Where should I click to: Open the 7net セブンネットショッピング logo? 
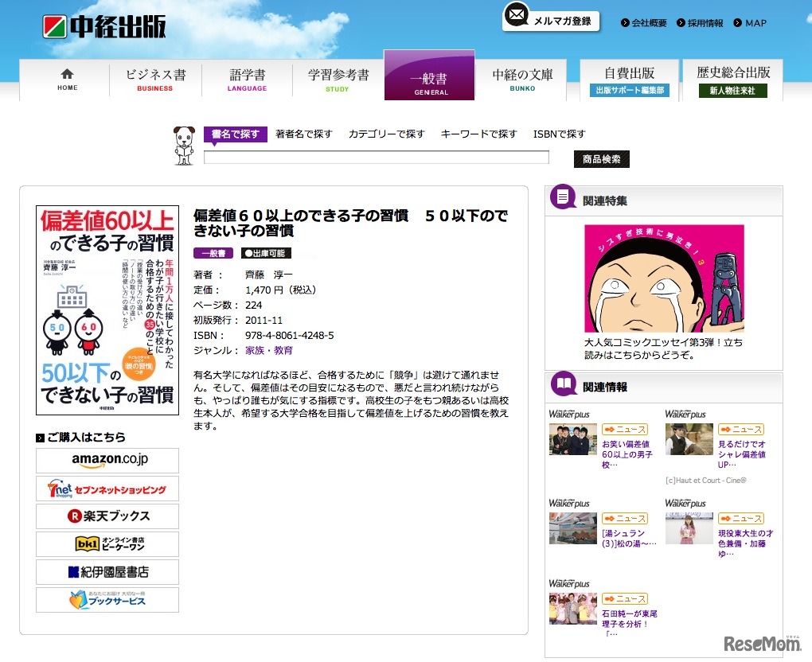pos(107,488)
